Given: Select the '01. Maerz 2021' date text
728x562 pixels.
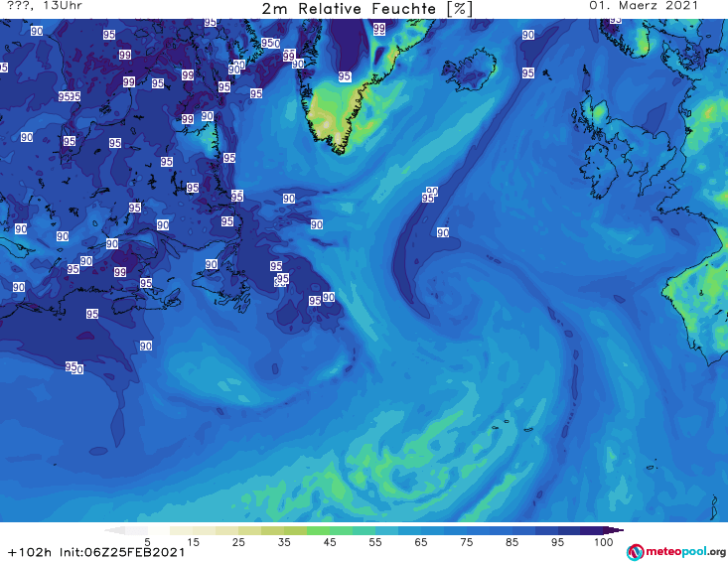Looking at the screenshot, I should click(x=644, y=6).
